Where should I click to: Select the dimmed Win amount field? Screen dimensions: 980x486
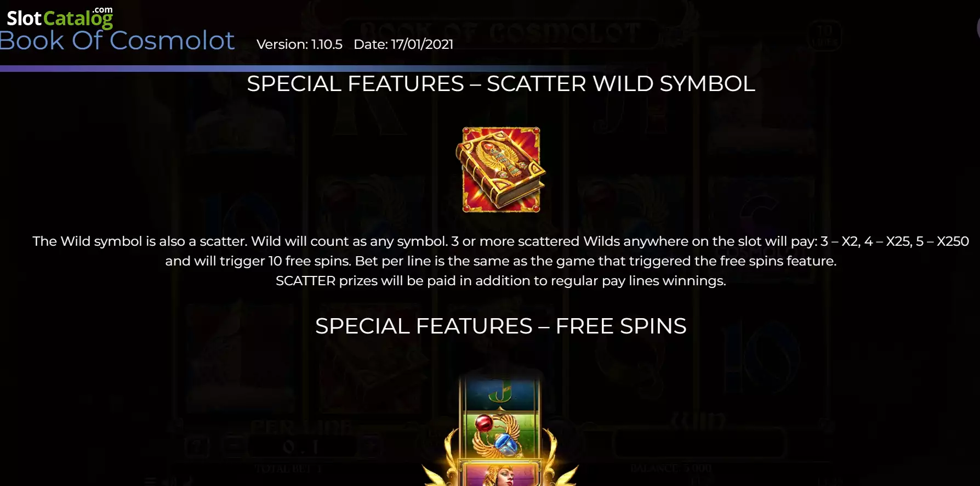[x=699, y=443]
